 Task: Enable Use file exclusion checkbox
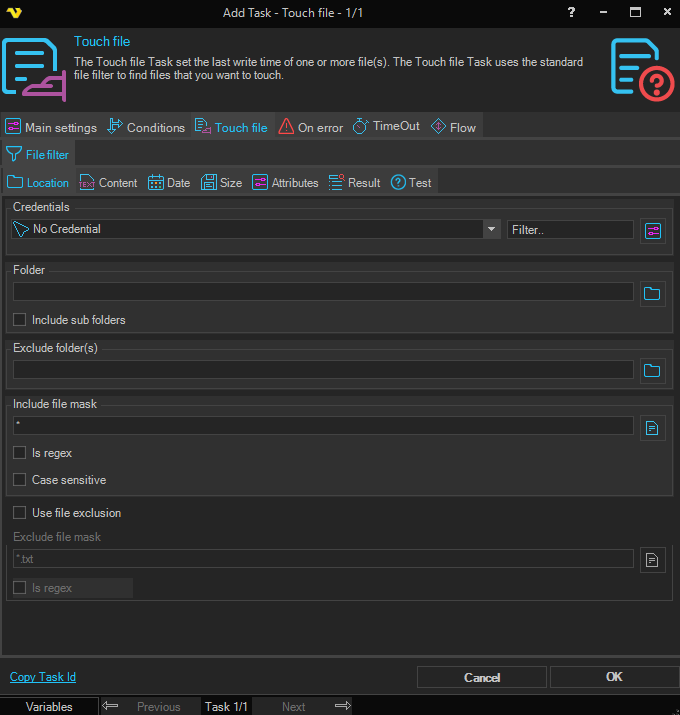pyautogui.click(x=20, y=513)
